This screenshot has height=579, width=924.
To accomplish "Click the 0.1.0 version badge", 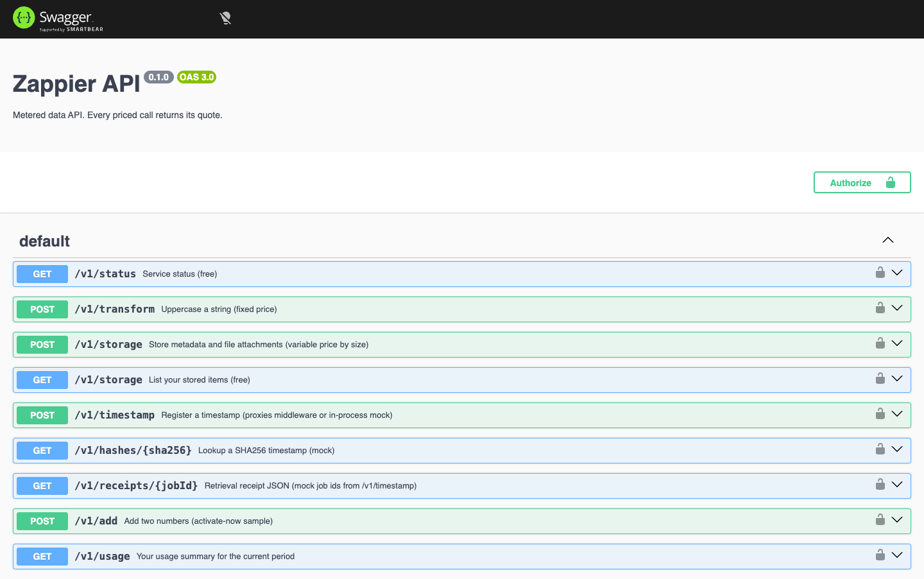I will click(x=158, y=77).
